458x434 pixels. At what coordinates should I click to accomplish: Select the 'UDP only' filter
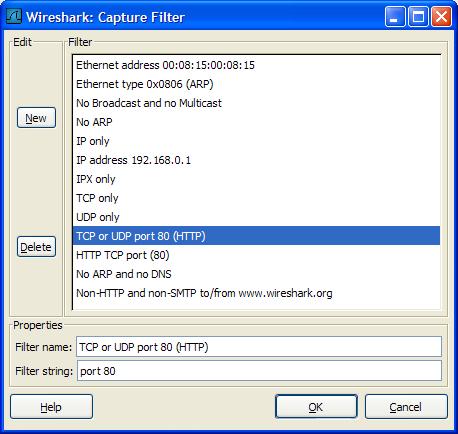coord(256,217)
